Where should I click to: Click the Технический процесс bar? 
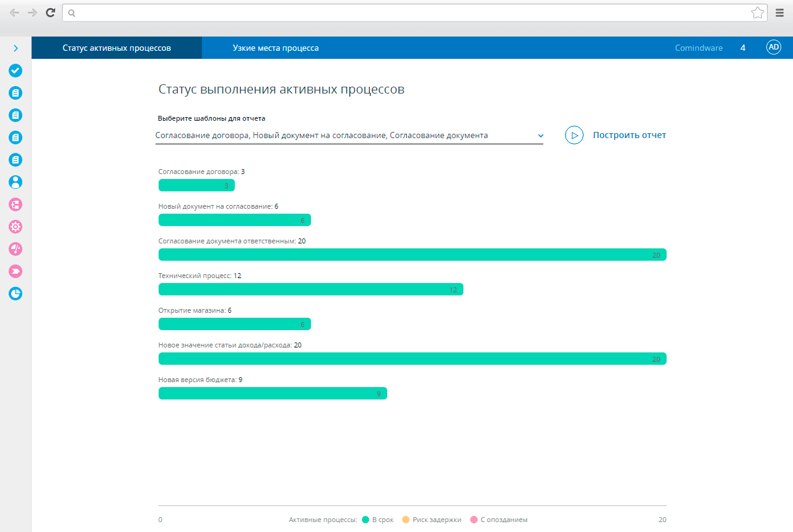pyautogui.click(x=311, y=289)
